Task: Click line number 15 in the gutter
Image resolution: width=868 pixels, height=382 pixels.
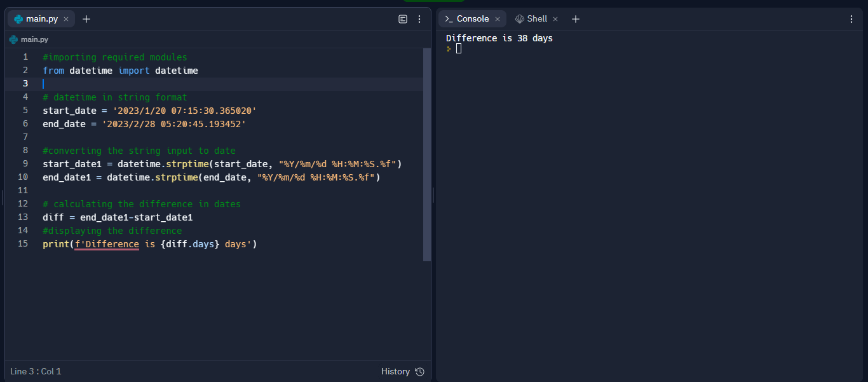Action: coord(22,243)
